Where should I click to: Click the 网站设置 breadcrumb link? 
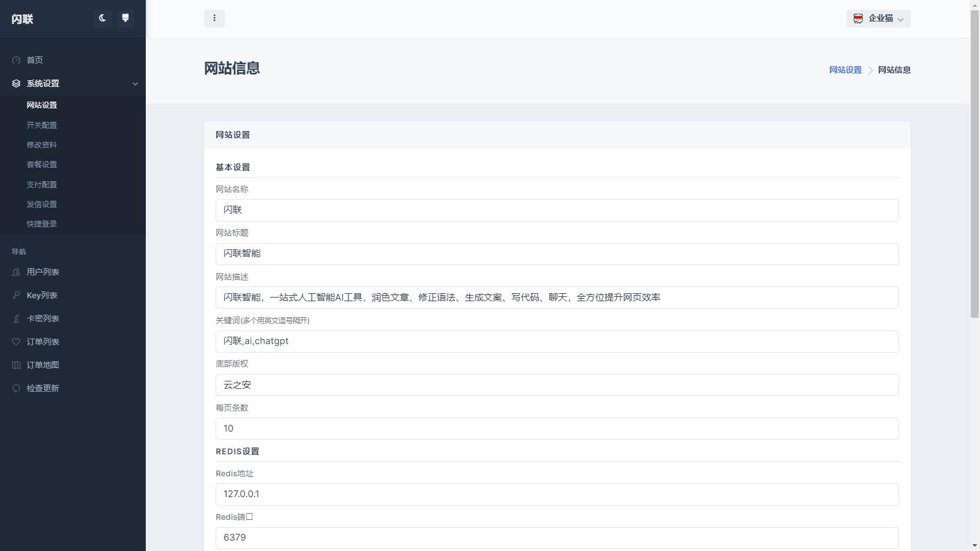844,70
